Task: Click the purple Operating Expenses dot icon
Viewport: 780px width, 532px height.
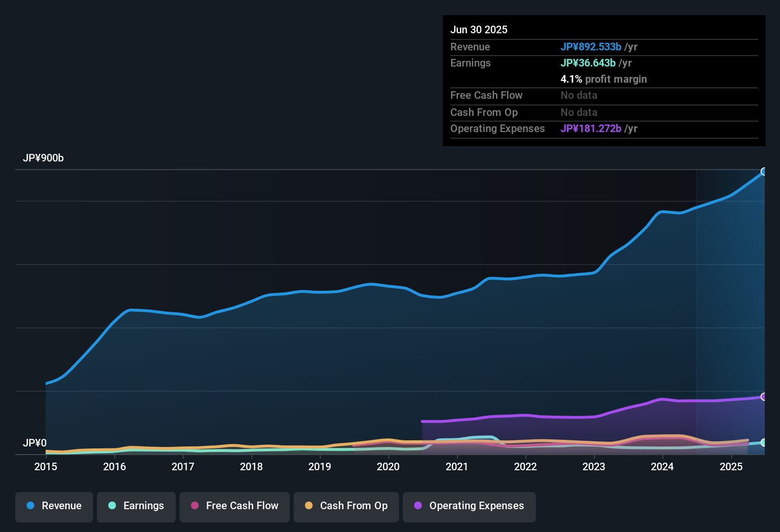Action: [x=418, y=506]
